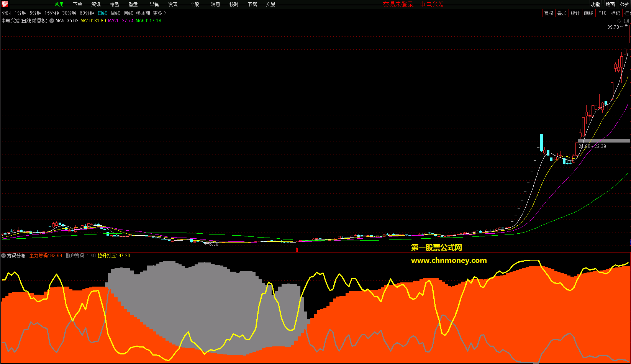Switch to 60分钟 period
This screenshot has width=631, height=364.
(x=87, y=13)
